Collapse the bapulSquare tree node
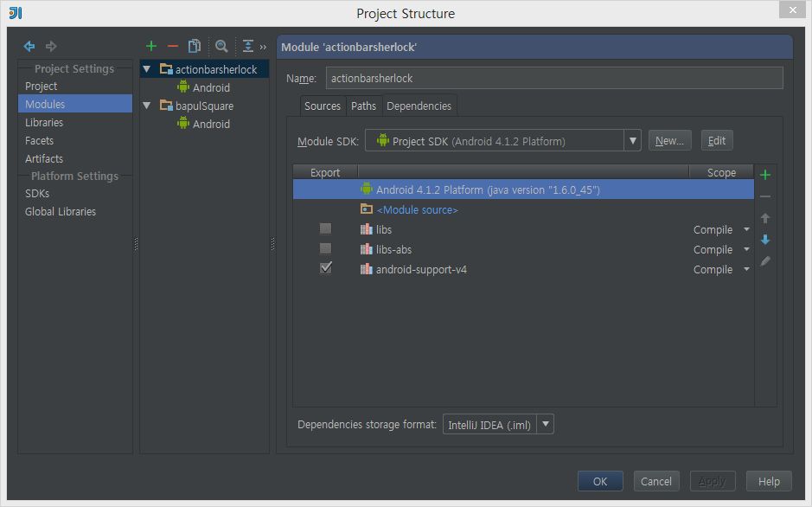 click(147, 106)
